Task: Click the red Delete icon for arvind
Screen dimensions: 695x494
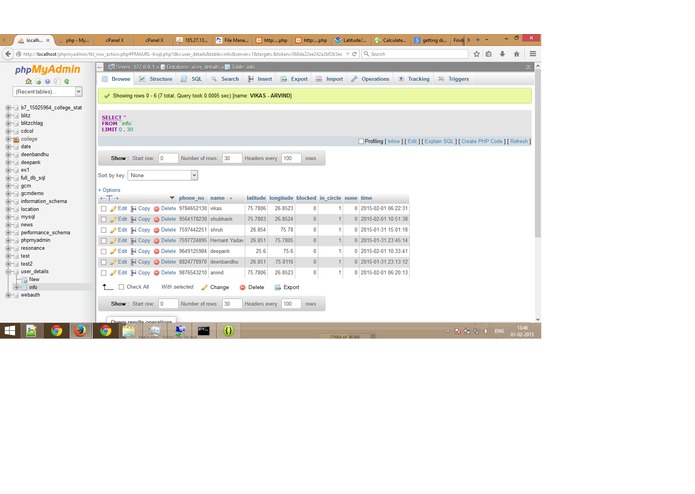Action: point(156,273)
